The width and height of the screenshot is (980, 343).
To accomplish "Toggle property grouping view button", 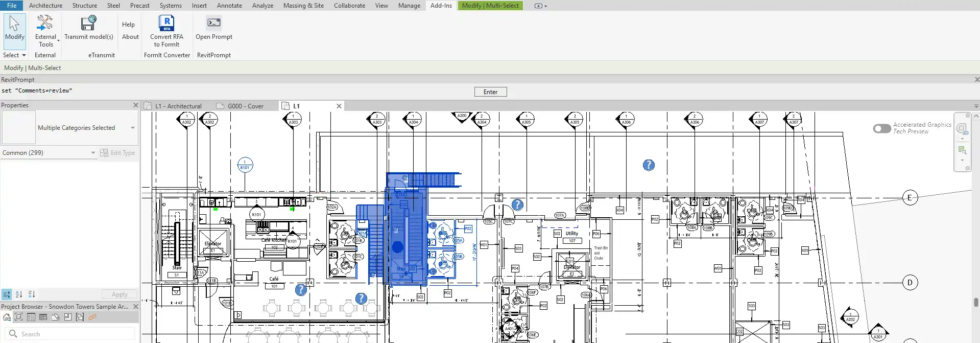I will [x=7, y=294].
